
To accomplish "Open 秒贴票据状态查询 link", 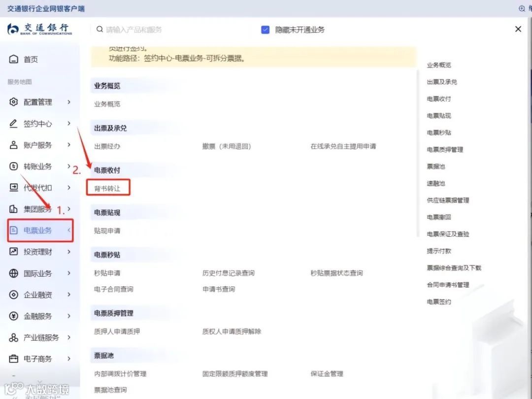I will [336, 273].
